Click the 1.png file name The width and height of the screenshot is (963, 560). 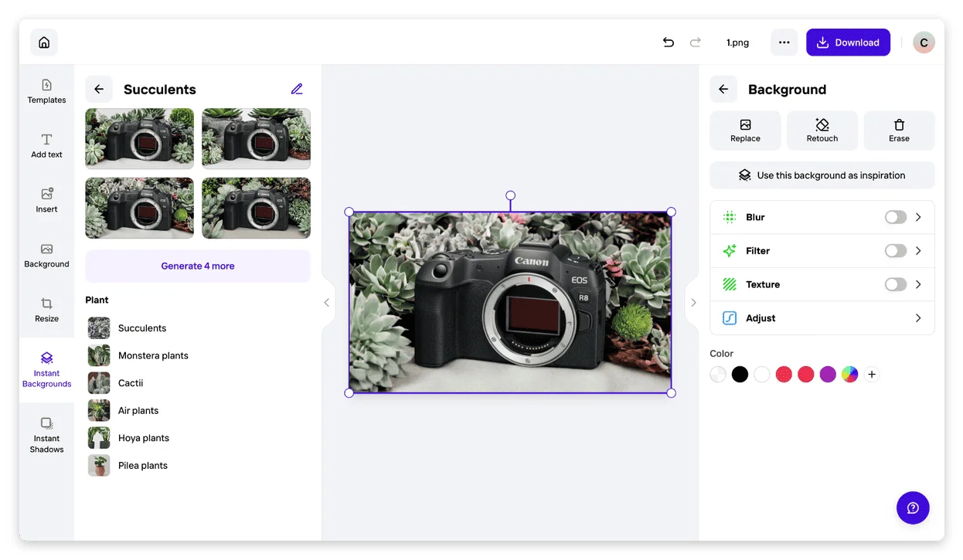point(737,42)
